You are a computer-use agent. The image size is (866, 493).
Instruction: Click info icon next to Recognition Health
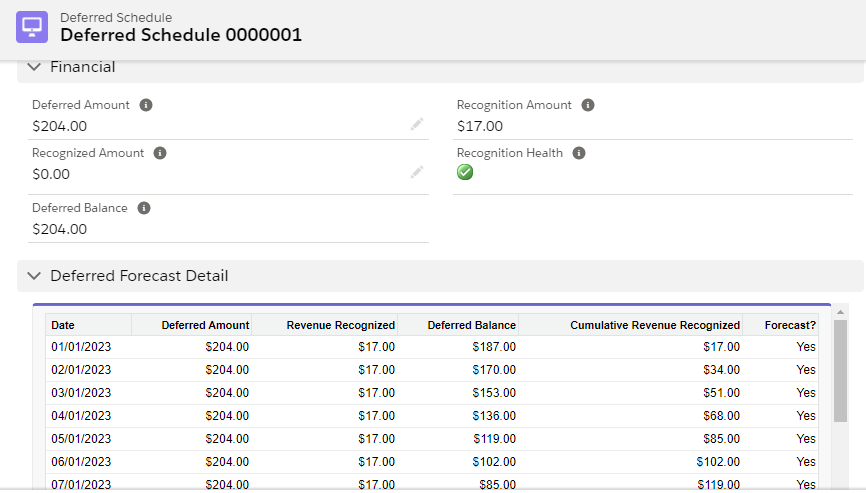(579, 153)
